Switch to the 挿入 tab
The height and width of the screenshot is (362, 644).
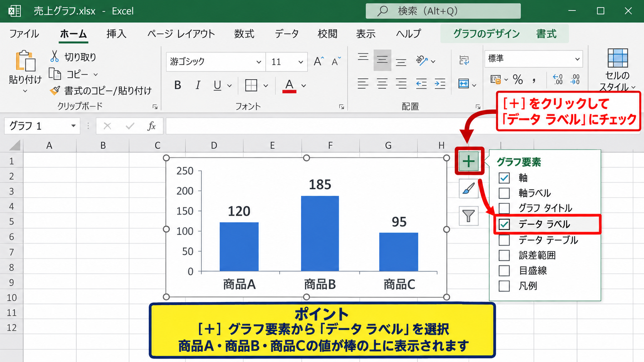tap(116, 34)
